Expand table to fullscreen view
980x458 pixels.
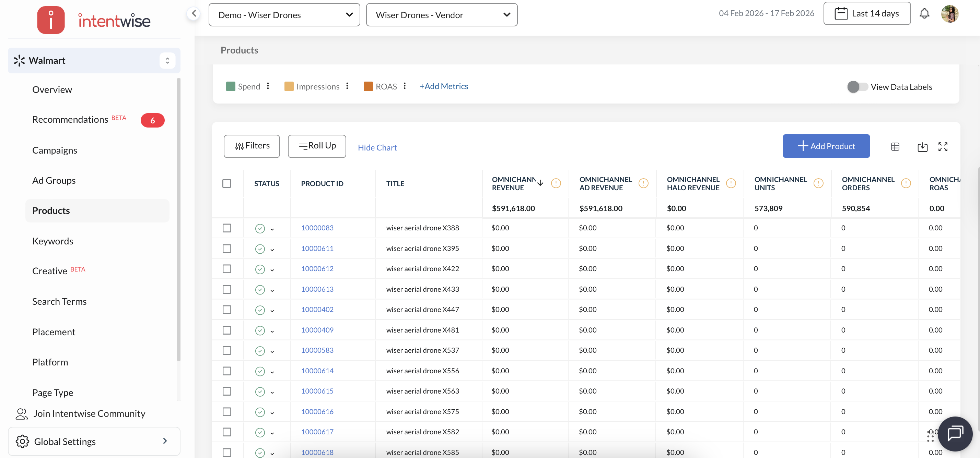click(x=942, y=147)
